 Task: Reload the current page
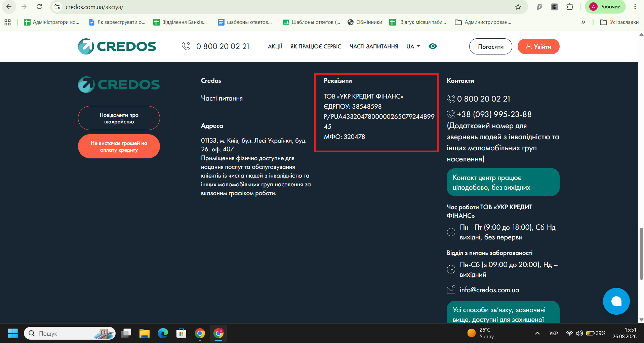pyautogui.click(x=39, y=7)
